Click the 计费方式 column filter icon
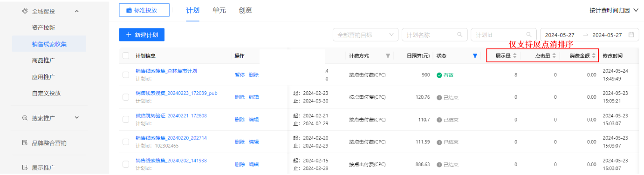Image resolution: width=644 pixels, height=175 pixels. click(x=388, y=56)
